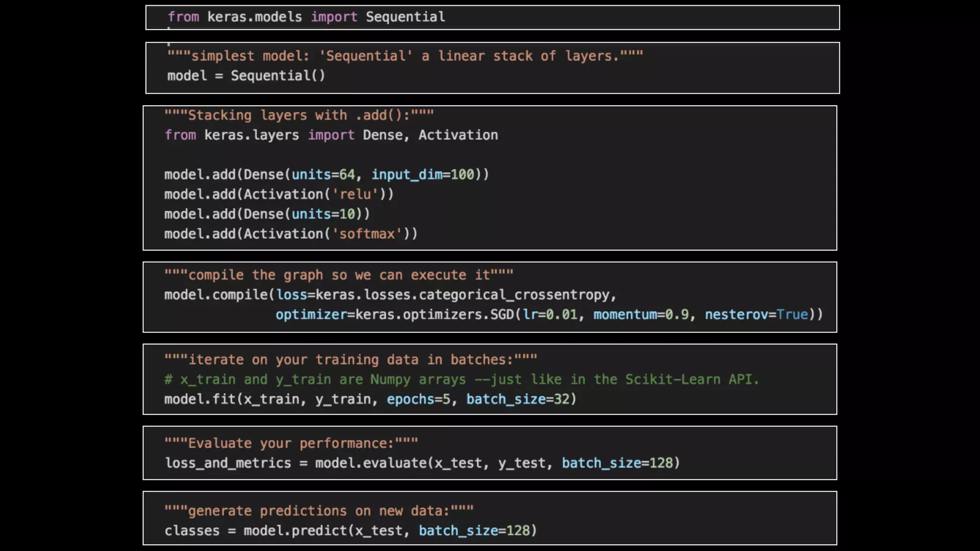Screen dimensions: 980x551
Task: Click the input_dim=100 parameter
Action: click(423, 175)
